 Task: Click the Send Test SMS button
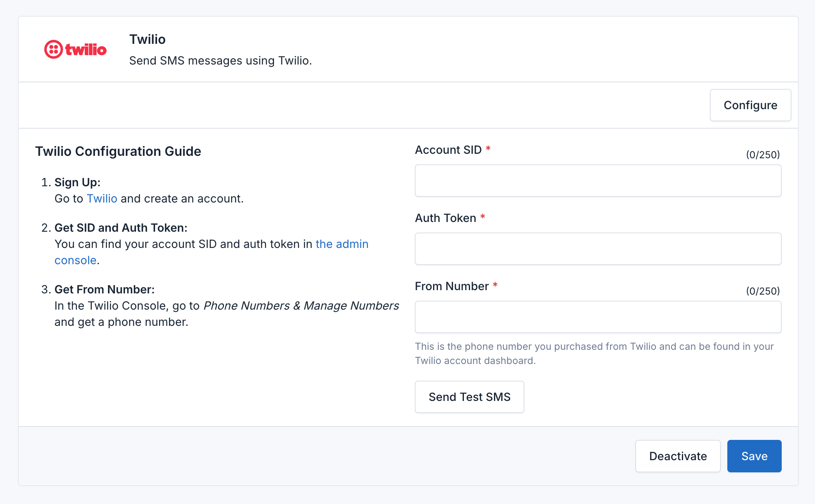coord(469,397)
